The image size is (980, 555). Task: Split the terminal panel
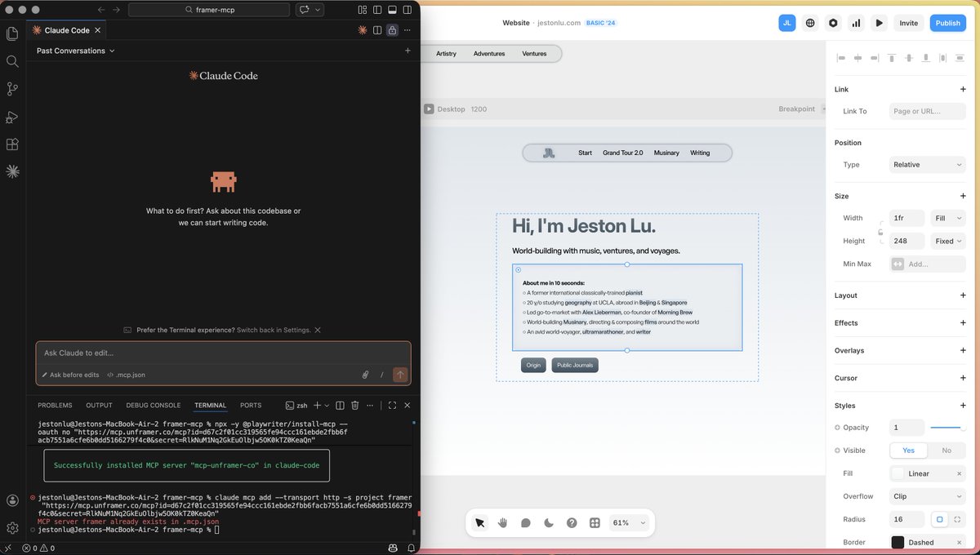pyautogui.click(x=341, y=405)
